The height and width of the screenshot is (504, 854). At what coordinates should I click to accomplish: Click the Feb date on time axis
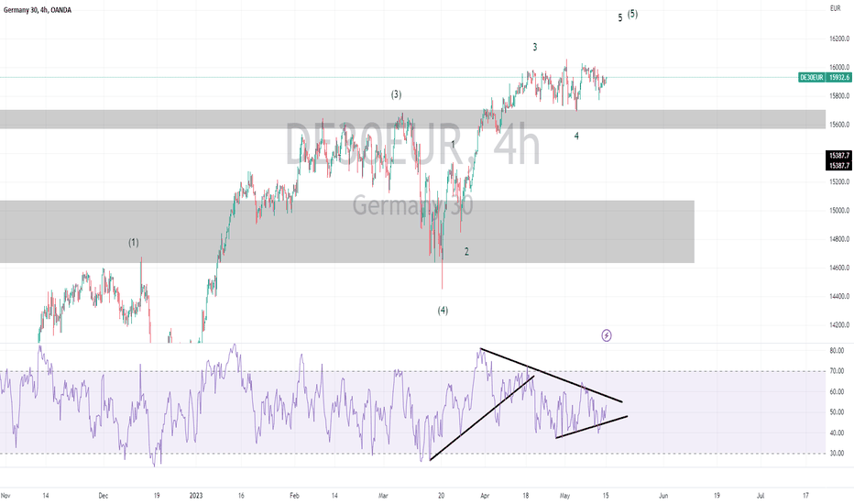pyautogui.click(x=295, y=496)
